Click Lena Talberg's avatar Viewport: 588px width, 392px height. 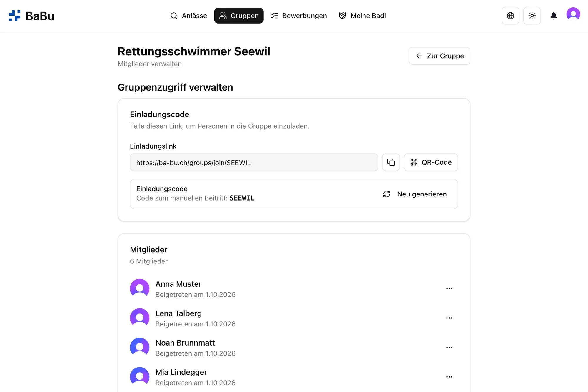pyautogui.click(x=140, y=318)
